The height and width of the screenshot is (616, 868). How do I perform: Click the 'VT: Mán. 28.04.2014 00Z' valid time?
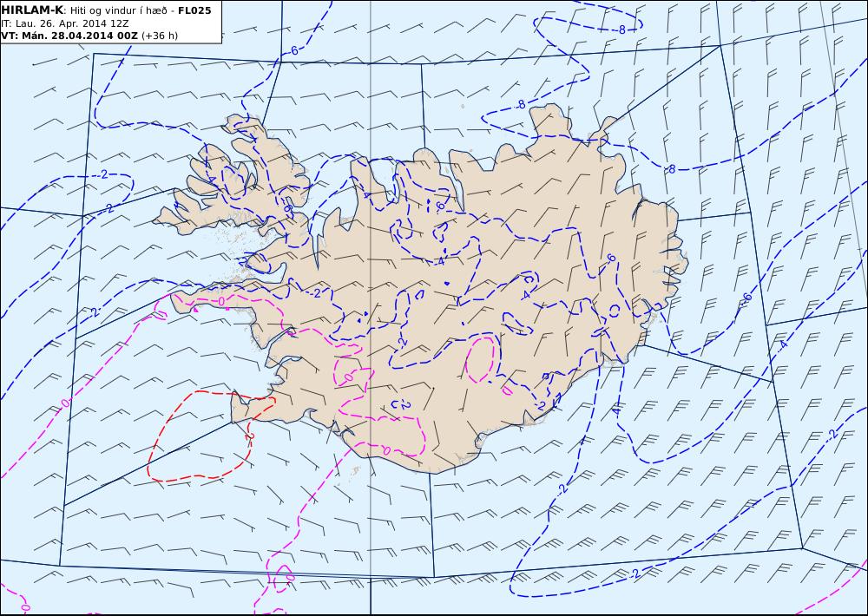pos(69,36)
